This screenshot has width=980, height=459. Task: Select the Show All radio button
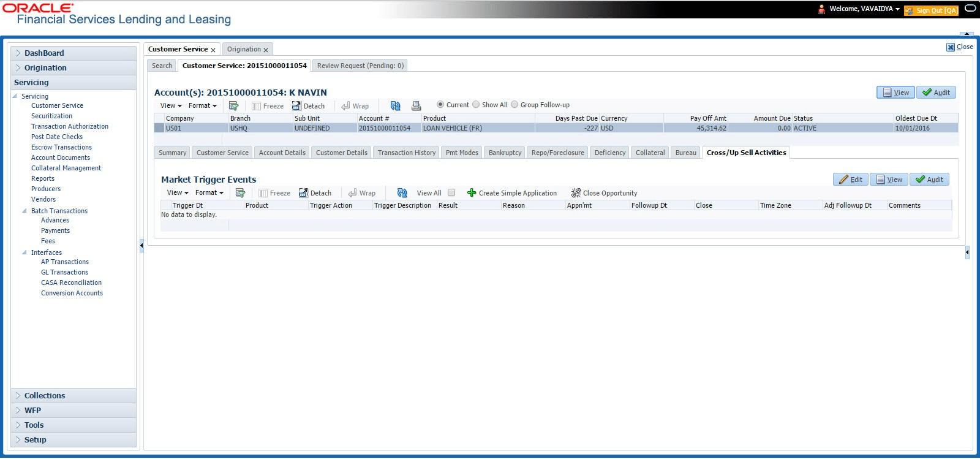(x=476, y=105)
